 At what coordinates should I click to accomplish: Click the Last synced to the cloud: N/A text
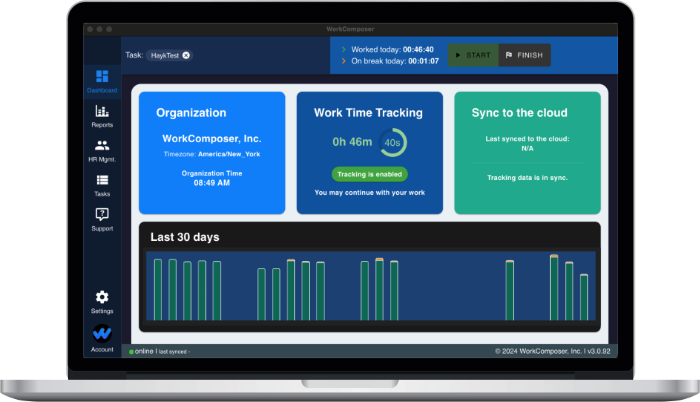527,143
